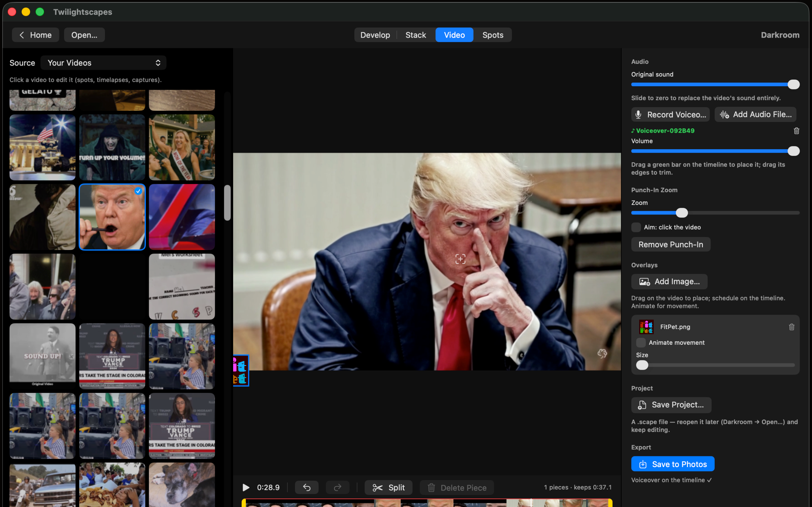Click the play button in the timeline bar
The height and width of the screenshot is (507, 812).
coord(246,487)
